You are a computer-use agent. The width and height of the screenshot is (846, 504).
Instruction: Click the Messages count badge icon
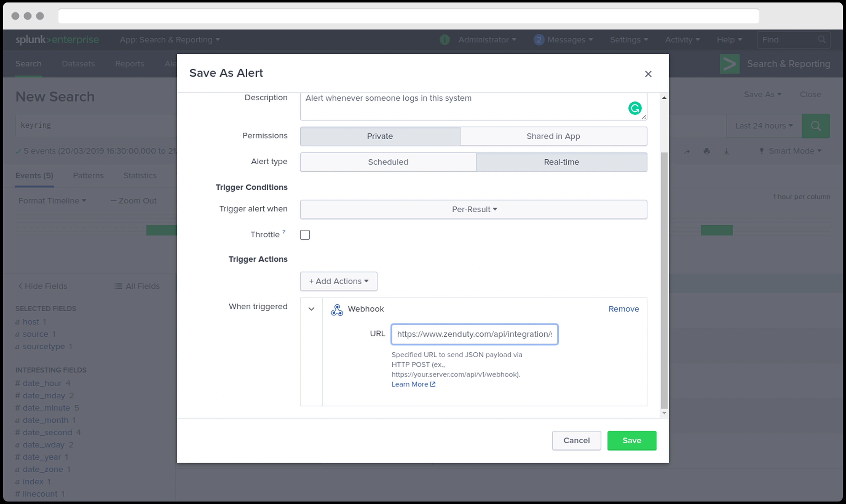coord(539,40)
